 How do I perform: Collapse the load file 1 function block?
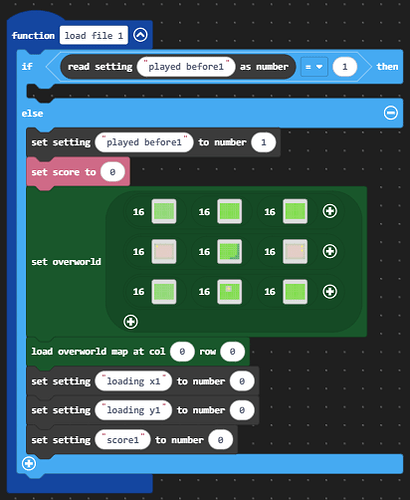click(x=140, y=35)
